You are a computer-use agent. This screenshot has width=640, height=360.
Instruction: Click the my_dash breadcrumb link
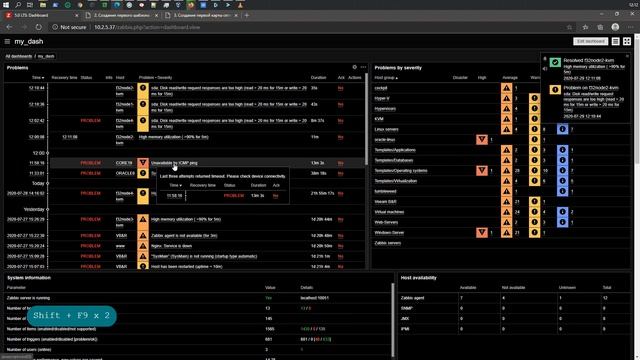(46, 56)
